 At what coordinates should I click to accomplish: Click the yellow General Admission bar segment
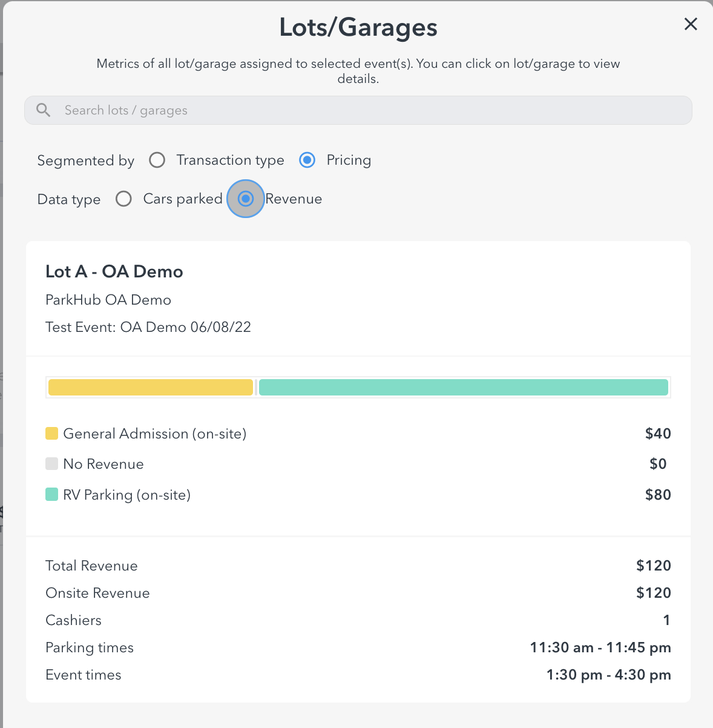coord(151,388)
